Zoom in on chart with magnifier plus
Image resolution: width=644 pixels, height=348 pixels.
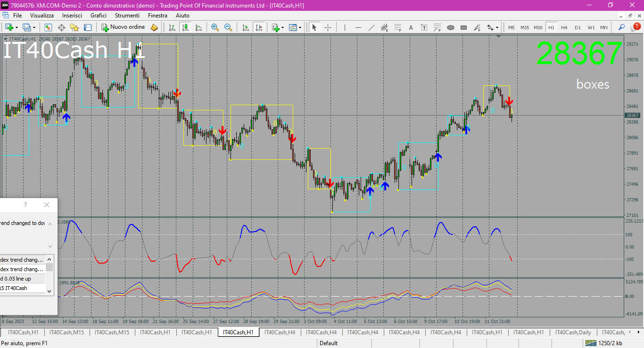(x=215, y=27)
